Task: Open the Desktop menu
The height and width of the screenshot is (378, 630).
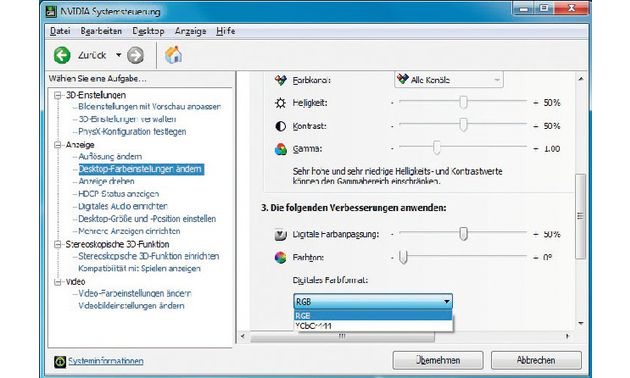Action: pyautogui.click(x=148, y=31)
